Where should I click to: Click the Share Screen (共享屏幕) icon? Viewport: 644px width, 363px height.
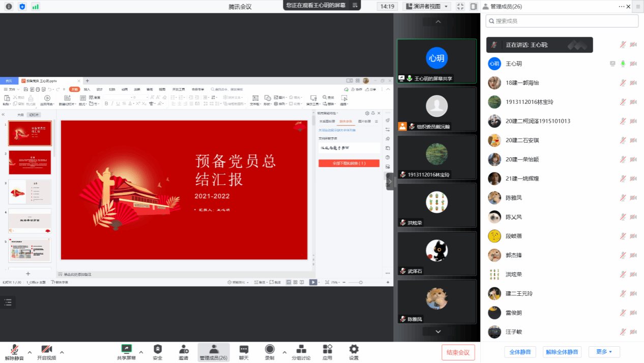pyautogui.click(x=127, y=349)
